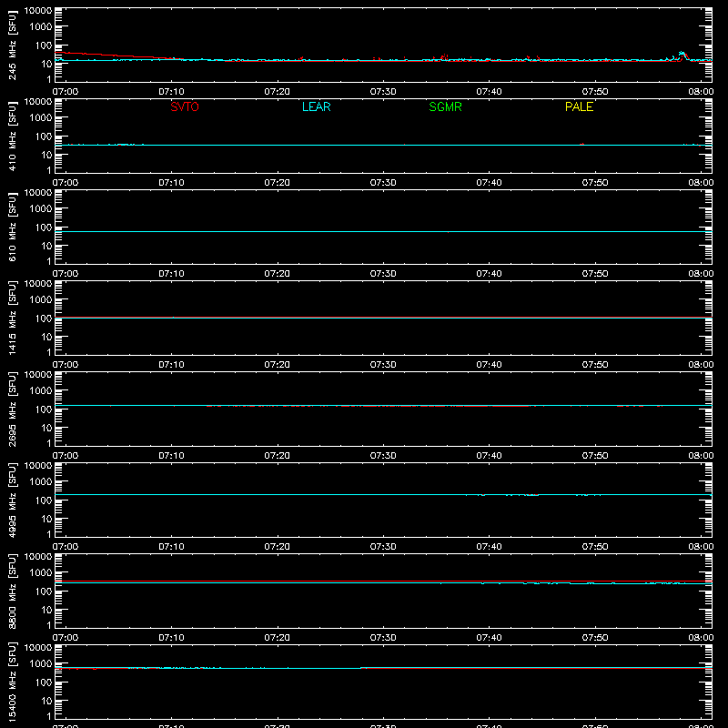The image size is (728, 728).
Task: Click the 1000 y-axis label of 610 MHz plot
Action: click(41, 208)
